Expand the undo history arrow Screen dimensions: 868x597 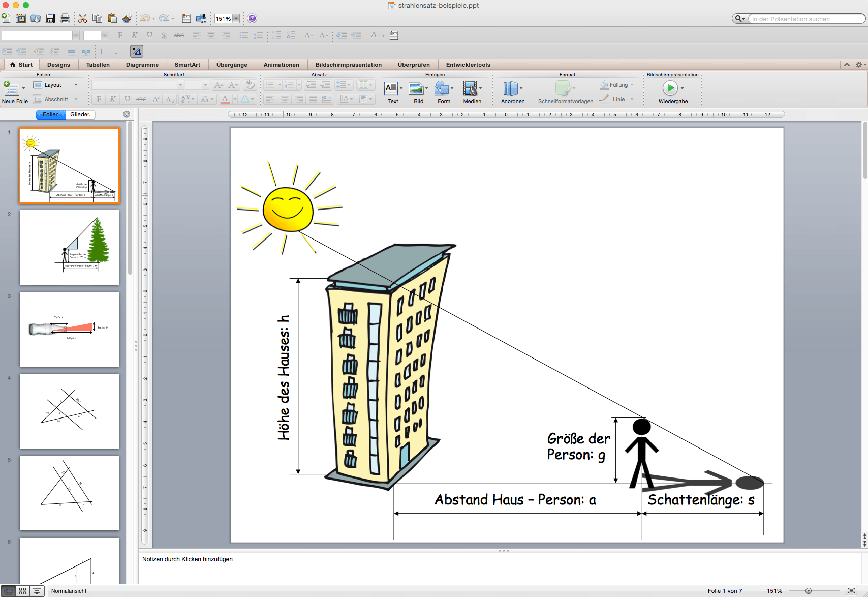[x=153, y=19]
